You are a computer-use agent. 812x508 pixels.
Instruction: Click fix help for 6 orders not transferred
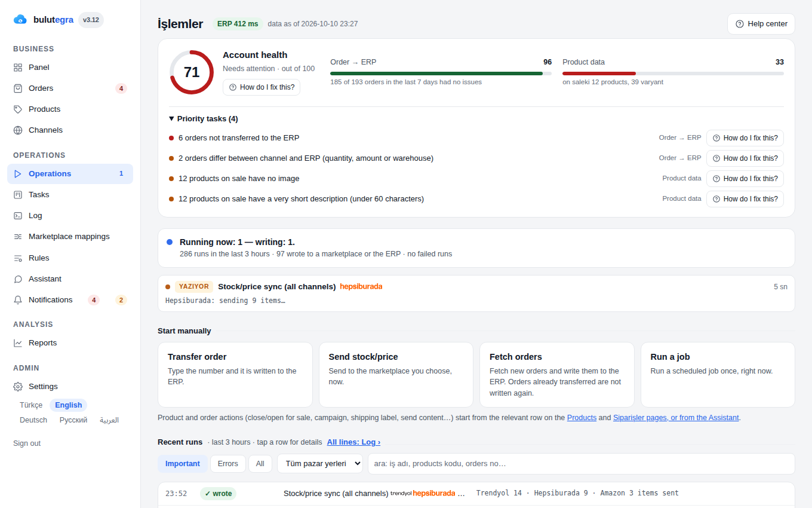745,138
